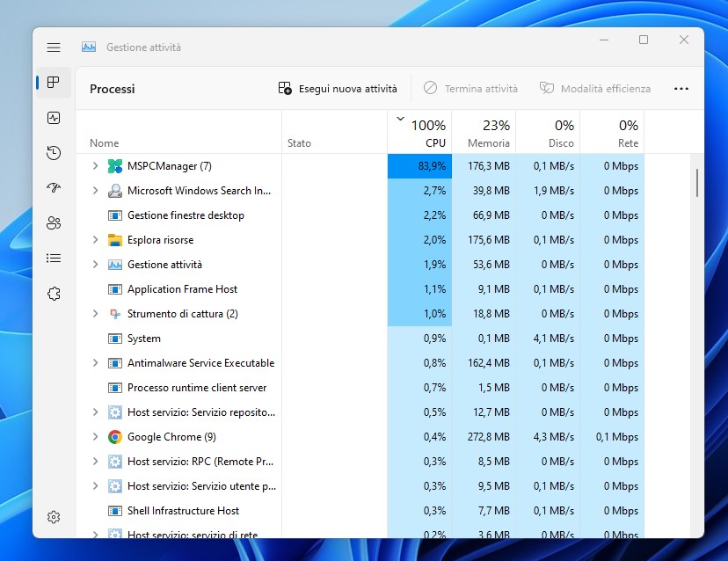Open the Users page in sidebar
The height and width of the screenshot is (561, 728).
click(x=54, y=223)
